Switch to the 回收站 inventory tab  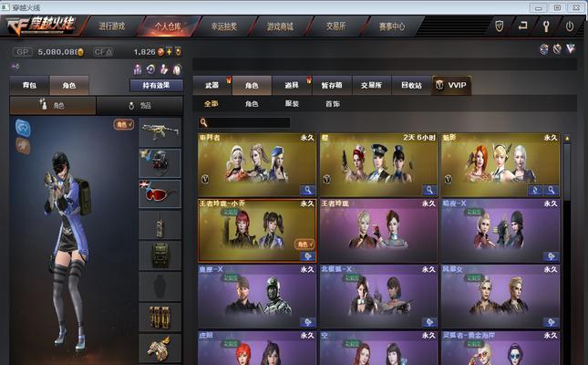(x=411, y=85)
